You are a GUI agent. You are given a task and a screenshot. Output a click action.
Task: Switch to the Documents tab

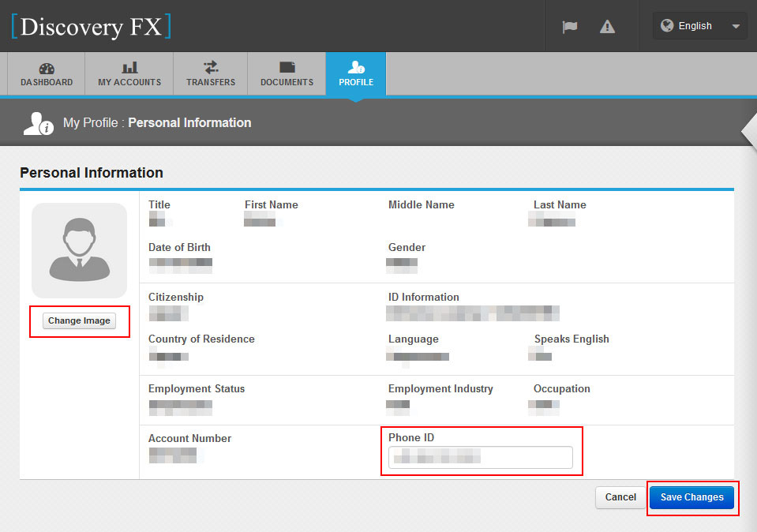click(287, 74)
